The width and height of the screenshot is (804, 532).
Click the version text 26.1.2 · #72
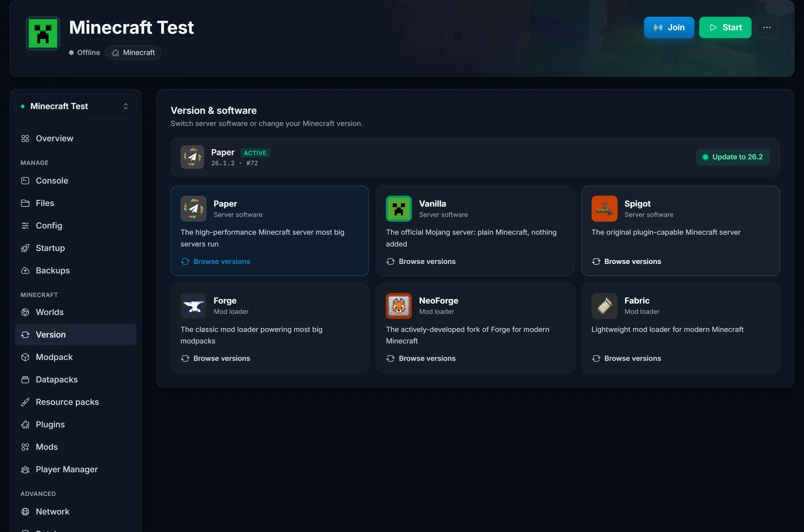235,163
